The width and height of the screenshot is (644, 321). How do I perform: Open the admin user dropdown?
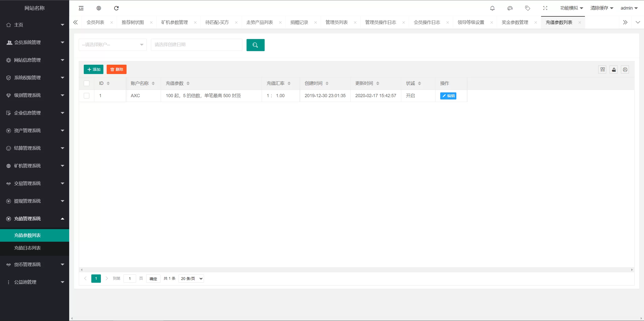point(629,8)
